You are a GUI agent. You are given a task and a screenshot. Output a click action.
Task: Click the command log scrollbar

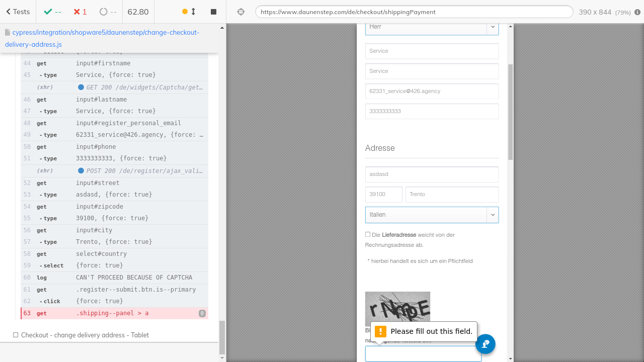222,337
